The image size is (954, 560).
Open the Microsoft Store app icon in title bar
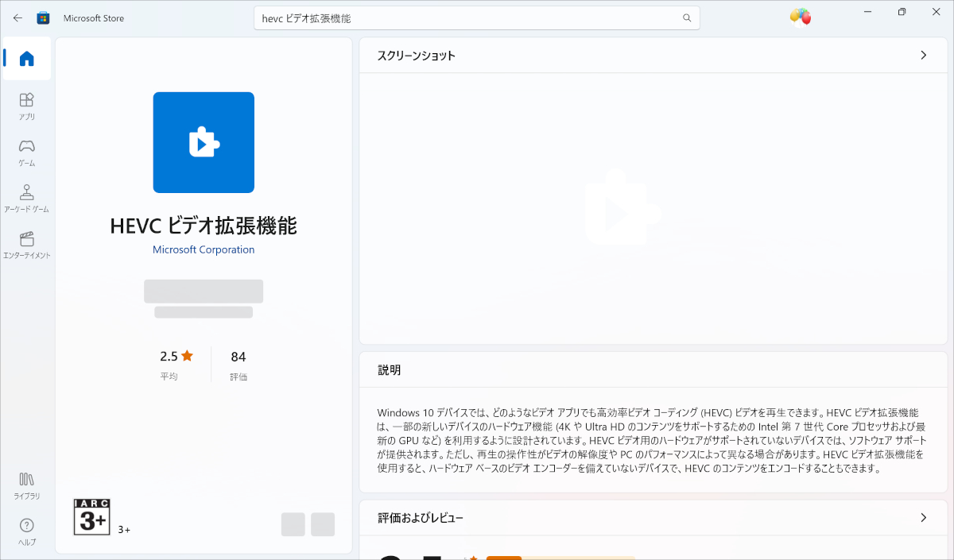[43, 17]
